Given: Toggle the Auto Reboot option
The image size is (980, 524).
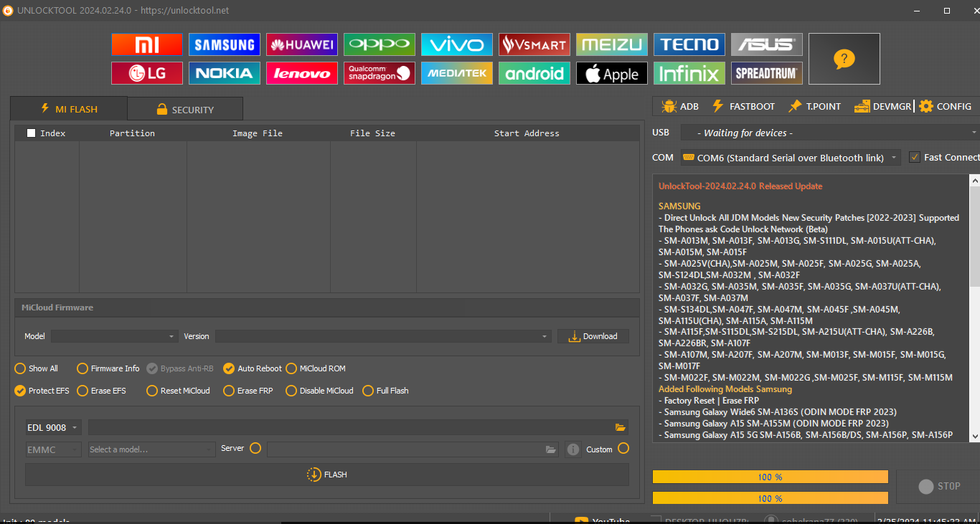Looking at the screenshot, I should [229, 368].
